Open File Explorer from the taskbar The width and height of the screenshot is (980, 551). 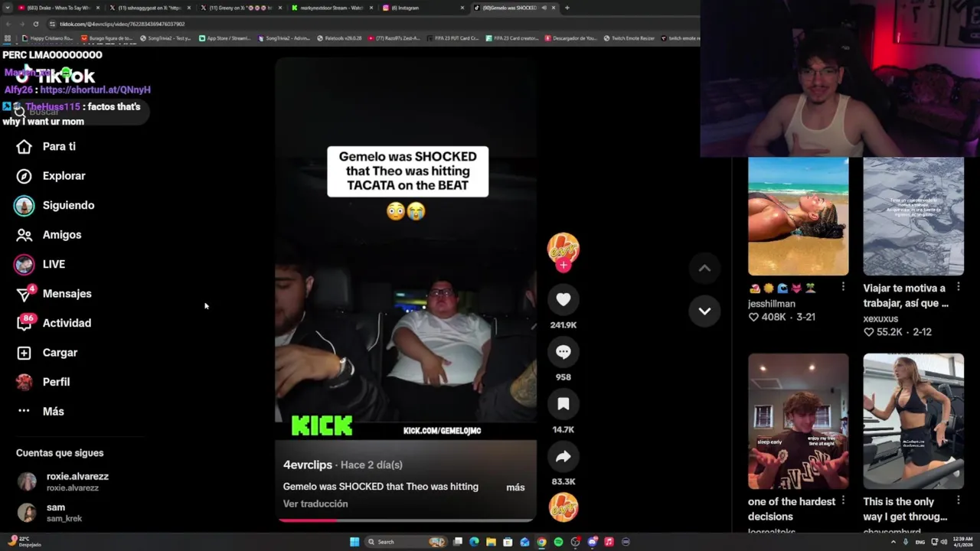click(491, 542)
